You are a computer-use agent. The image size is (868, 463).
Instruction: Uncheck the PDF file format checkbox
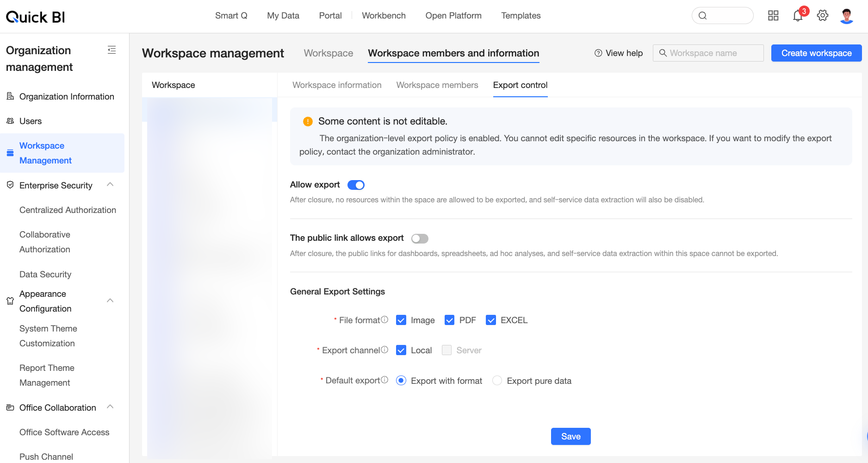[x=449, y=320]
